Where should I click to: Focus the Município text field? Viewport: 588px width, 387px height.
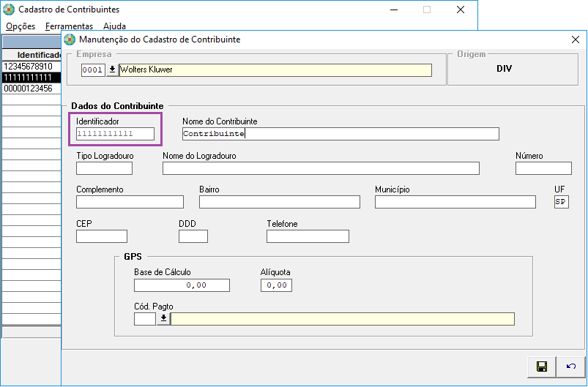tap(455, 202)
